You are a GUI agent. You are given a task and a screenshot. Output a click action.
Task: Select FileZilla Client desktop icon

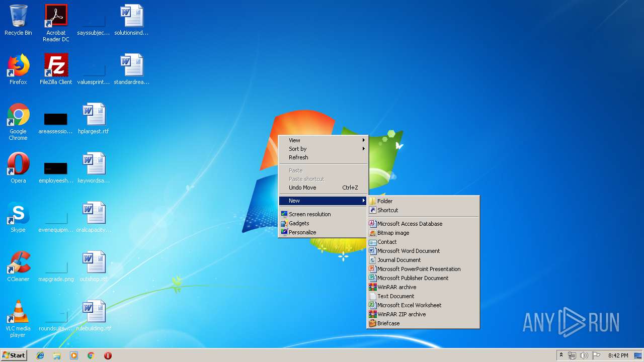click(x=56, y=70)
